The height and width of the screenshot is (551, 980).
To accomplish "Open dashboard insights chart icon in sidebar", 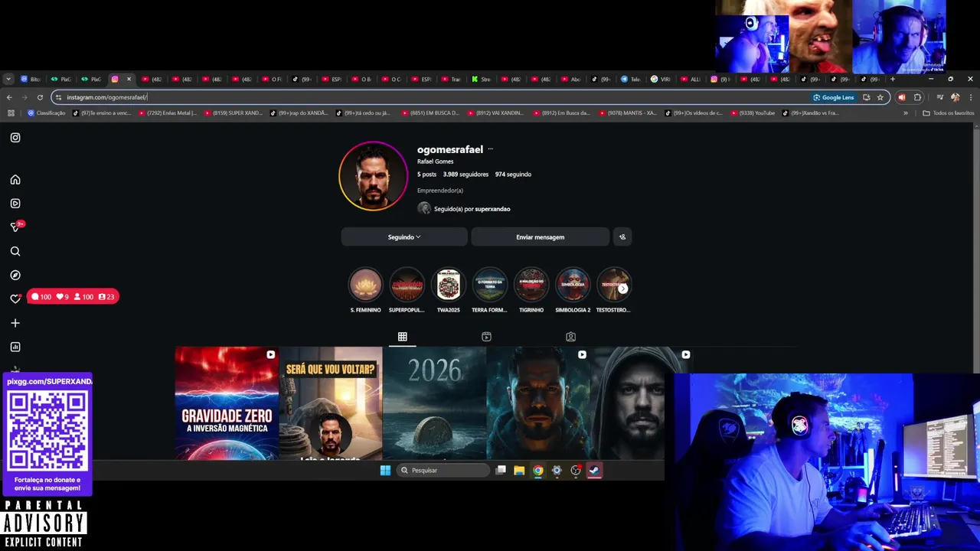I will (x=15, y=347).
